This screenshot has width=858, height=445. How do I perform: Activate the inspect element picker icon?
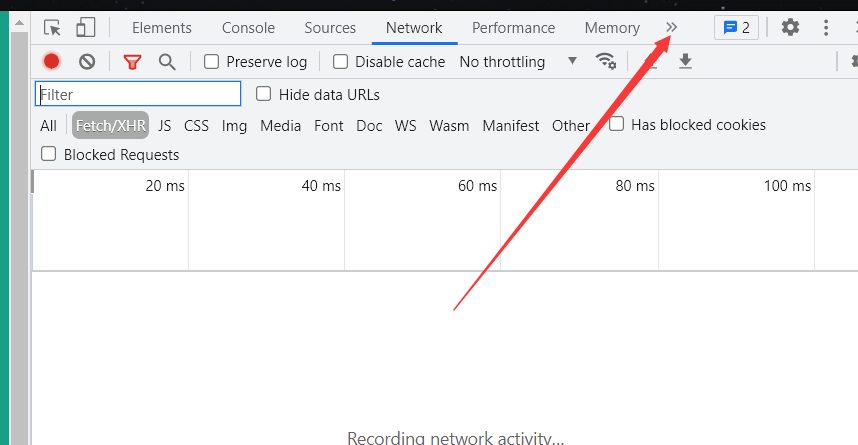click(x=53, y=27)
